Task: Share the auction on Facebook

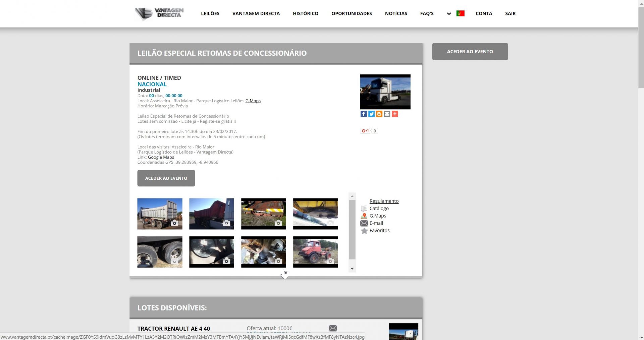Action: pos(364,114)
